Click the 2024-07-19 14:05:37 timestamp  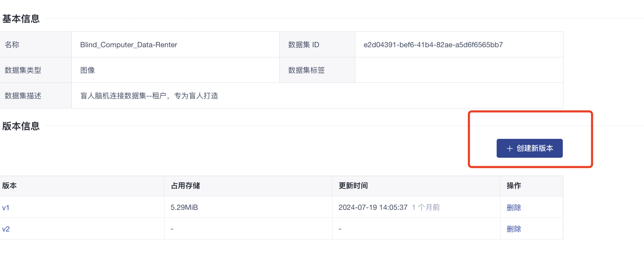[x=373, y=207]
